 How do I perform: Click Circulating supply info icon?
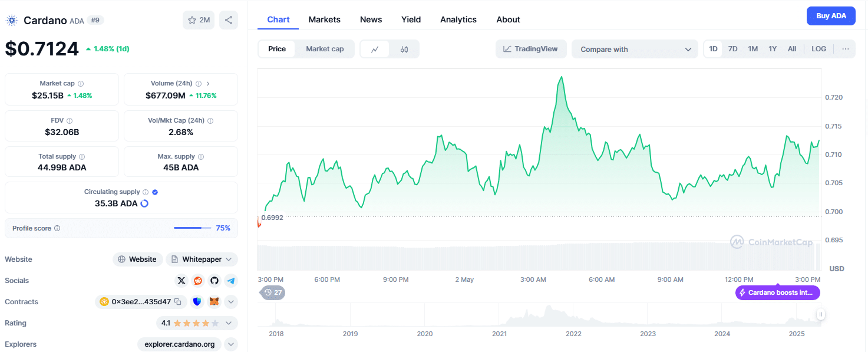146,192
